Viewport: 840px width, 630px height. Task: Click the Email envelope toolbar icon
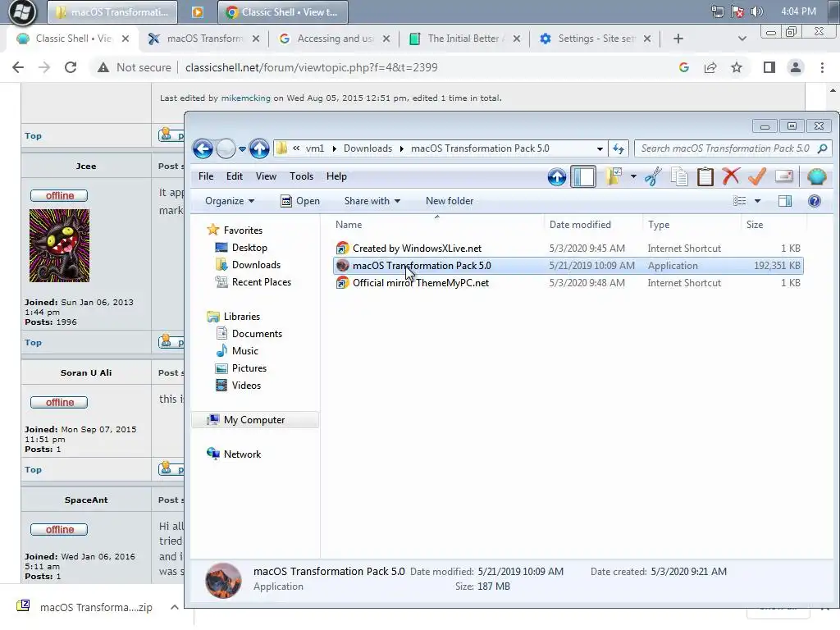point(783,176)
